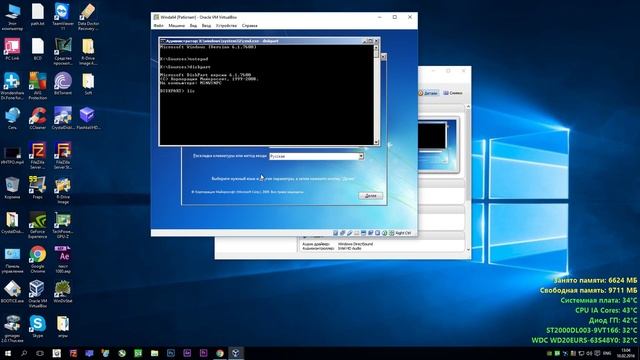640x360 pixels.
Task: Click inside the diskpart command prompt area
Action: (x=267, y=95)
